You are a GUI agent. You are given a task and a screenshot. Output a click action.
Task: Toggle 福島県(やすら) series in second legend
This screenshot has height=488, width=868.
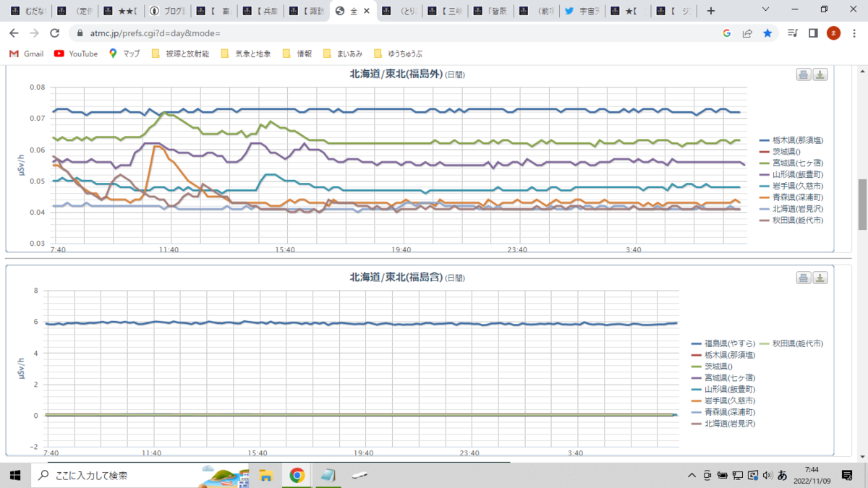pos(723,343)
